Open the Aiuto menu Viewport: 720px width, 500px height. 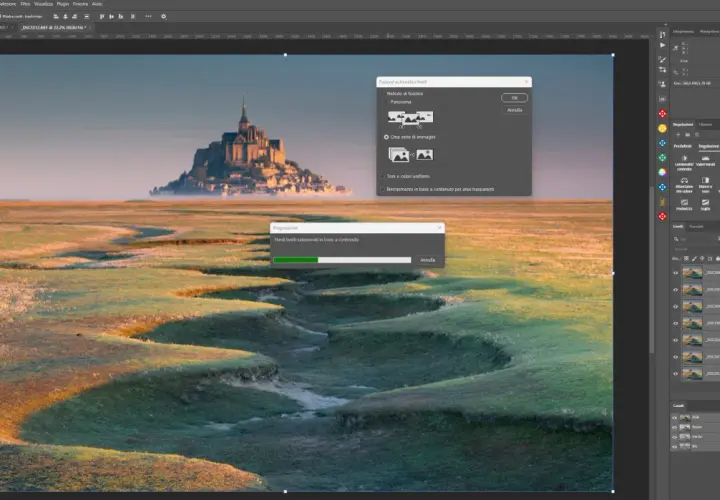point(97,4)
